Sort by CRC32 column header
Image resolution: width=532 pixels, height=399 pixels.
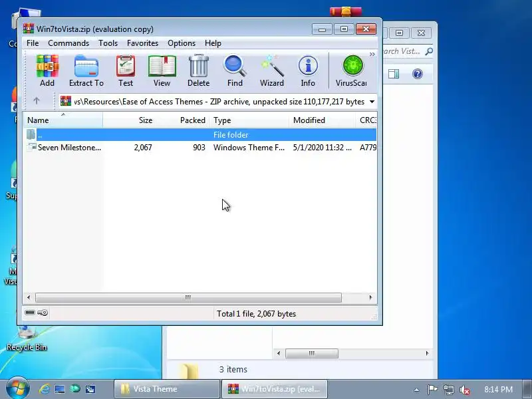point(366,120)
